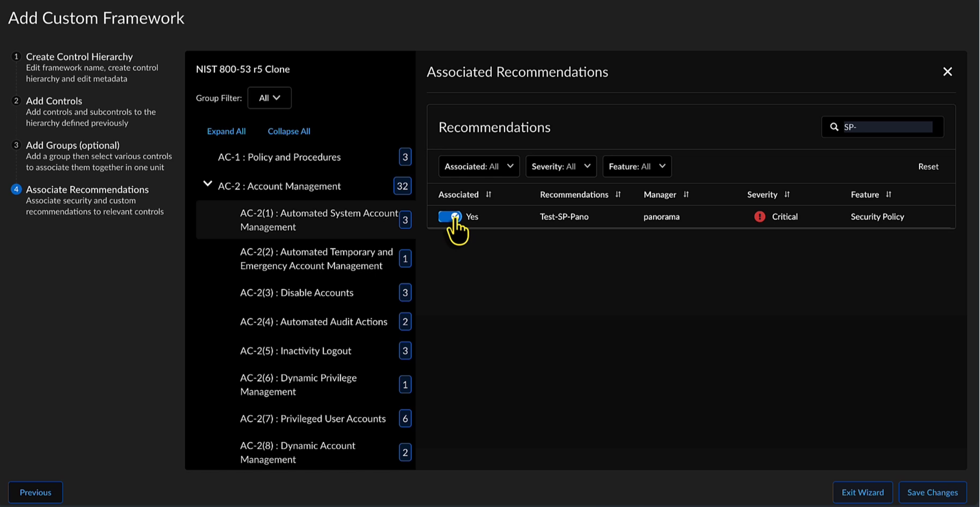Sort by Associated column arrows

[x=489, y=194]
